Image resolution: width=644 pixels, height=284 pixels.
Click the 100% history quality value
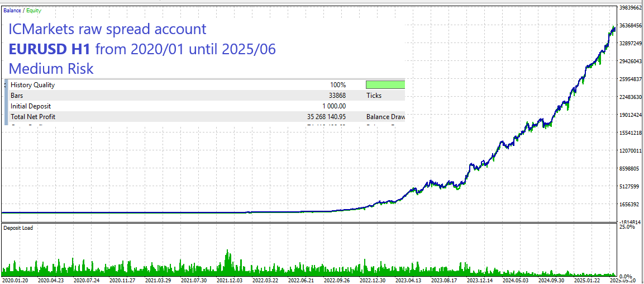pos(337,85)
